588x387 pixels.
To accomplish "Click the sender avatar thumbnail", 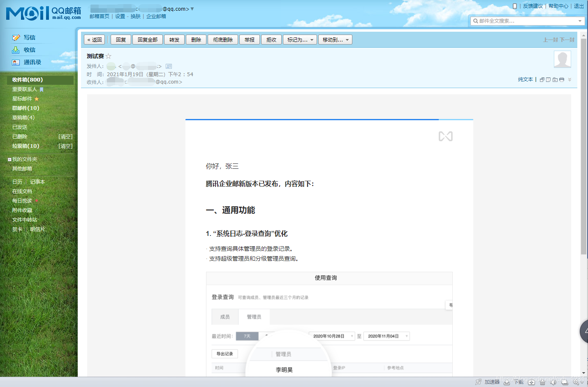I will click(x=563, y=59).
